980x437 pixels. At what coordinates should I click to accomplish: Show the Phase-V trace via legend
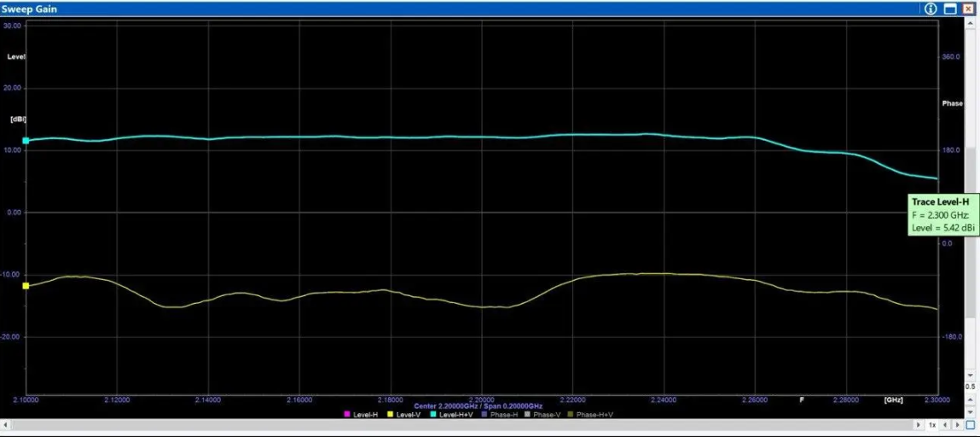tap(542, 415)
